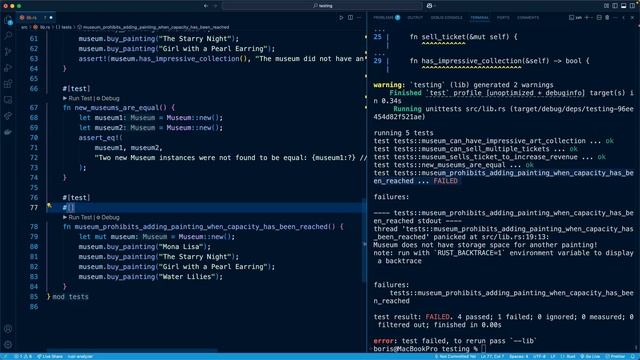Click Prettier in status bar
Image resolution: width=640 pixels, height=360 pixels.
point(615,357)
